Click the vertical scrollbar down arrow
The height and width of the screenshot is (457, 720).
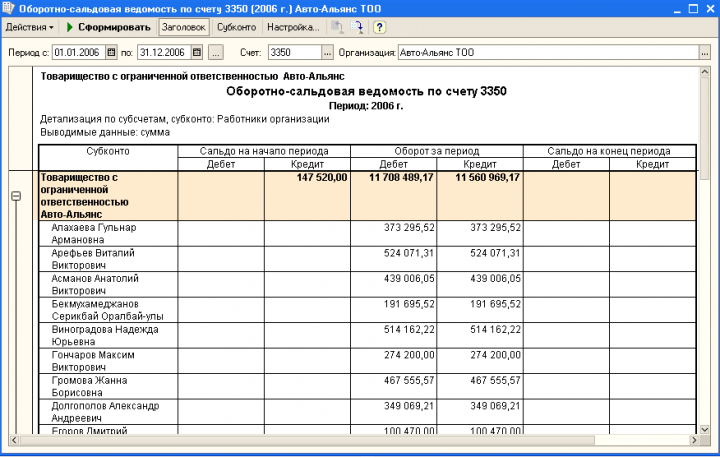(x=705, y=429)
